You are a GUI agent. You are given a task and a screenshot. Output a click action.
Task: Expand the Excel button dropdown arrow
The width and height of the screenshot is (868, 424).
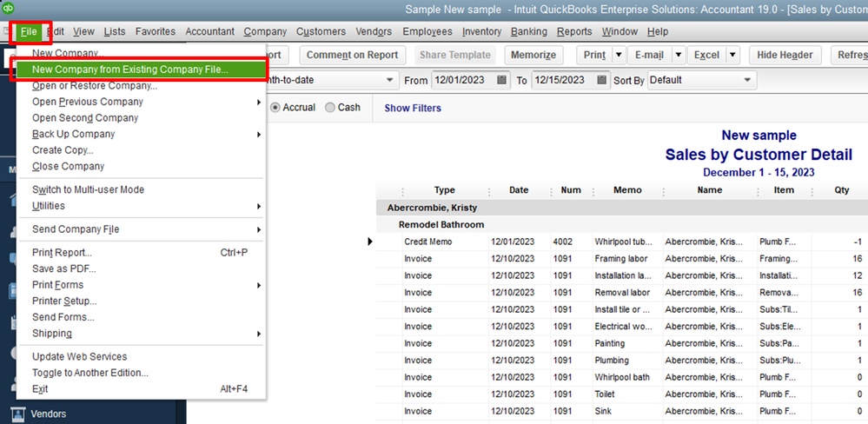coord(732,55)
